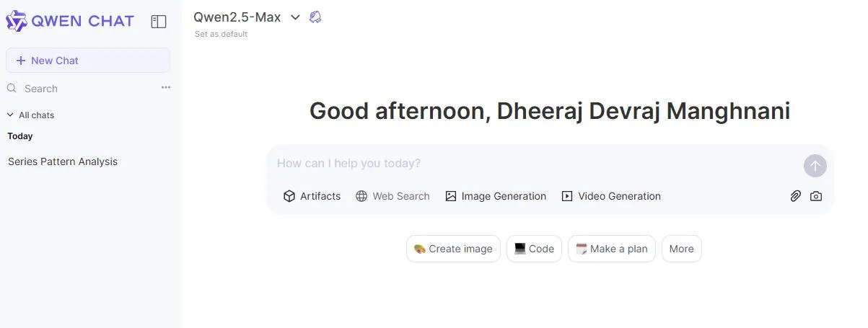Enable Video Generation mode
Viewport: 868px width, 328px height.
point(611,196)
